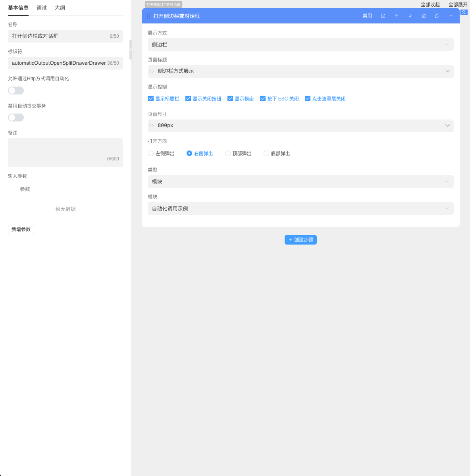Viewport: 470px width, 476px height.
Task: Collapse the step using header chevron
Action: pos(451,16)
